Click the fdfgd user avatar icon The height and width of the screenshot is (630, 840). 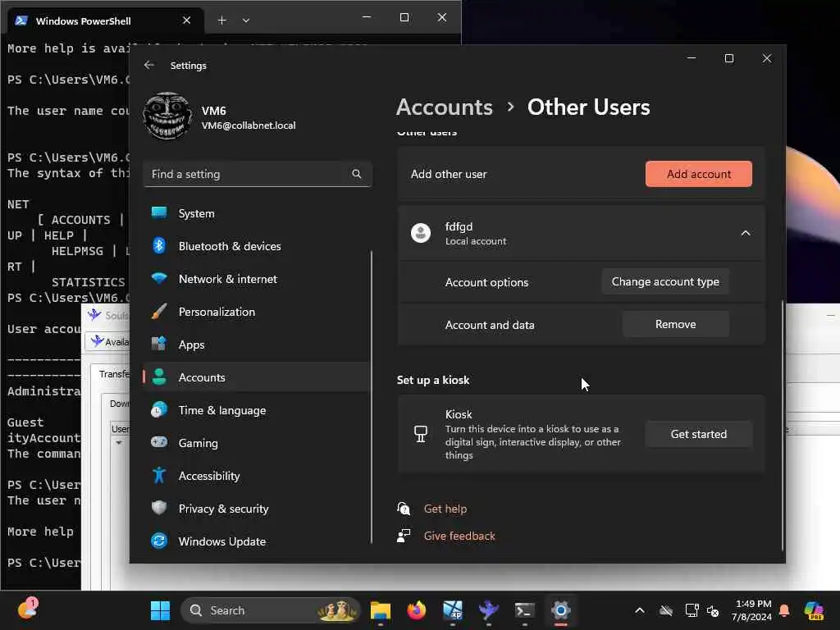coord(421,233)
